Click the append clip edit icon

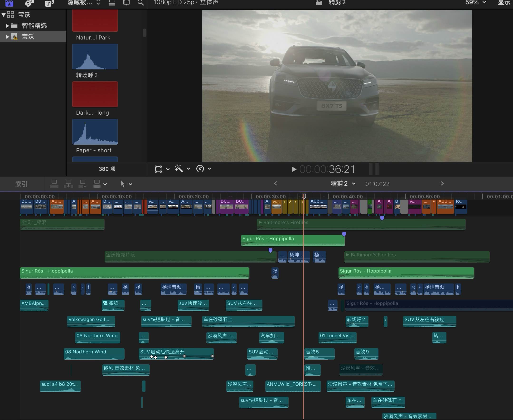coord(82,184)
